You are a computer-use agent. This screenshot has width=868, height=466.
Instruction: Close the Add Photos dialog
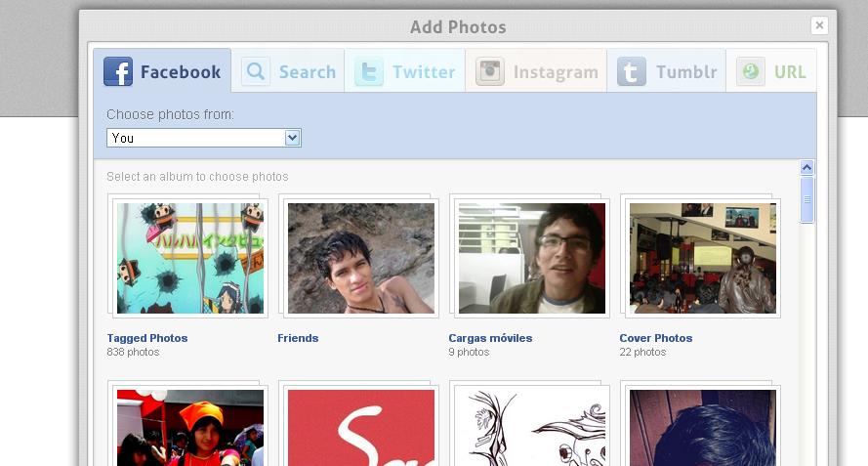(x=819, y=25)
